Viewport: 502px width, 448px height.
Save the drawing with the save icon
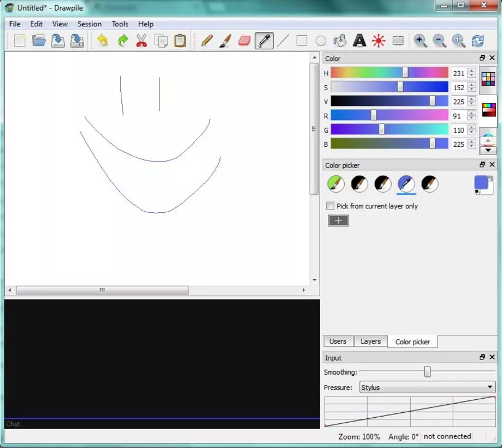click(x=58, y=41)
